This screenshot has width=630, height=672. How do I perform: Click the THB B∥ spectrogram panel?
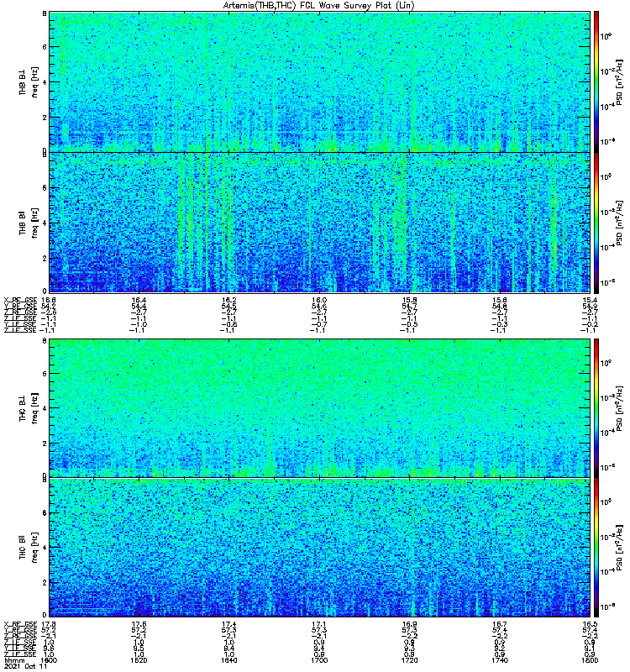pyautogui.click(x=320, y=223)
